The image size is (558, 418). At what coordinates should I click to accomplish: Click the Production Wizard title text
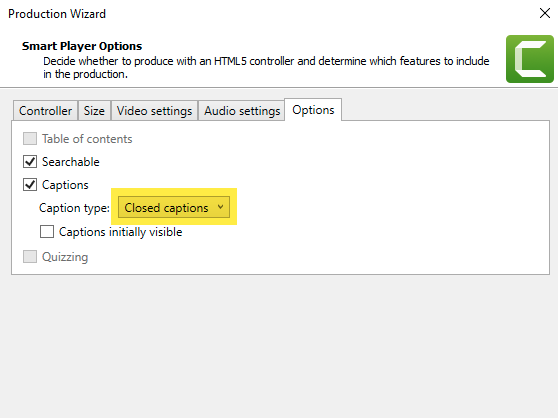[57, 14]
